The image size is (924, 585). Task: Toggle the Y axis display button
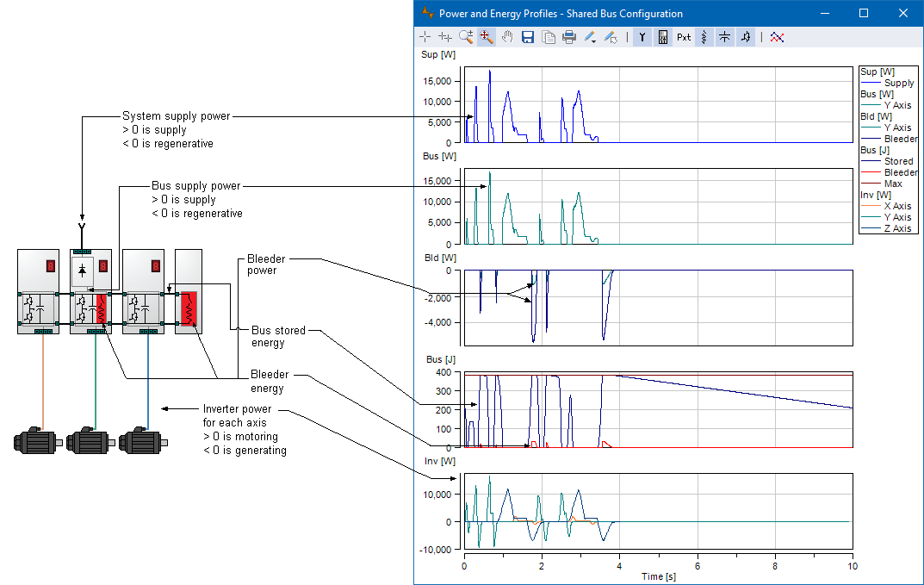pyautogui.click(x=642, y=37)
